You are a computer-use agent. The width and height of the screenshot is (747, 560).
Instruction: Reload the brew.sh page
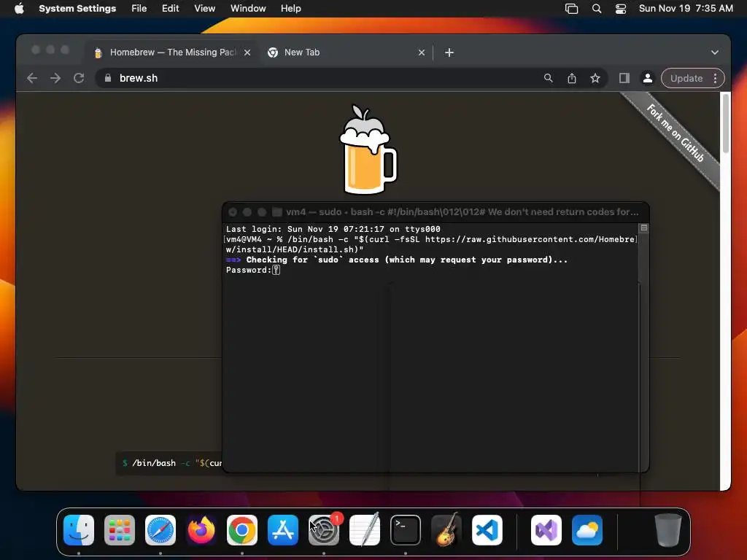[x=79, y=78]
